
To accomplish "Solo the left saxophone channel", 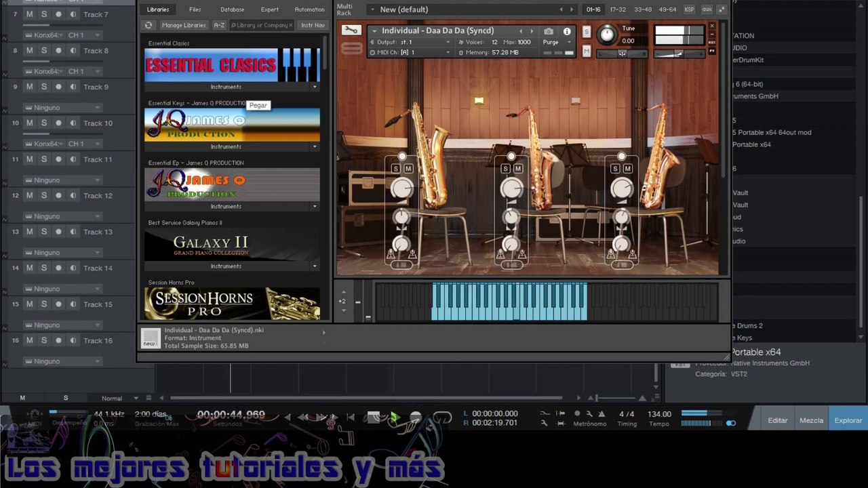I will 396,168.
